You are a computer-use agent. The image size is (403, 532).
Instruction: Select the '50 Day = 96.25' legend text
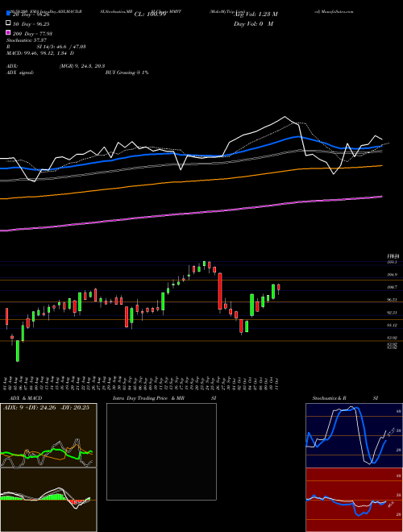tap(31, 24)
